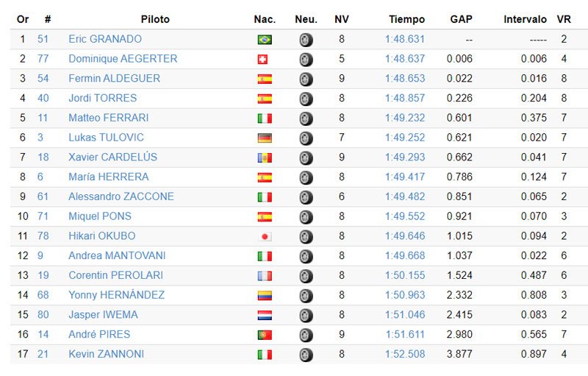Open rider link María HERRERA
The width and height of the screenshot is (588, 376).
click(x=108, y=177)
